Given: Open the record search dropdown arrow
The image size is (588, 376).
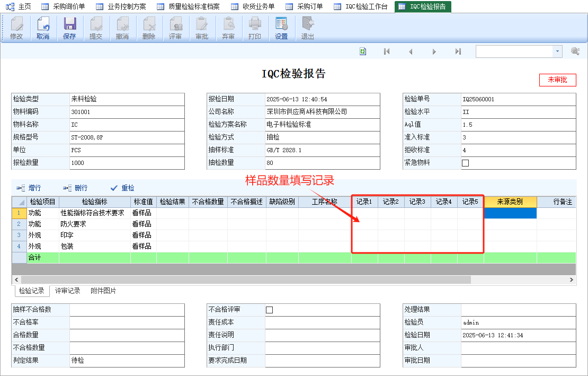Looking at the screenshot, I should (x=557, y=51).
